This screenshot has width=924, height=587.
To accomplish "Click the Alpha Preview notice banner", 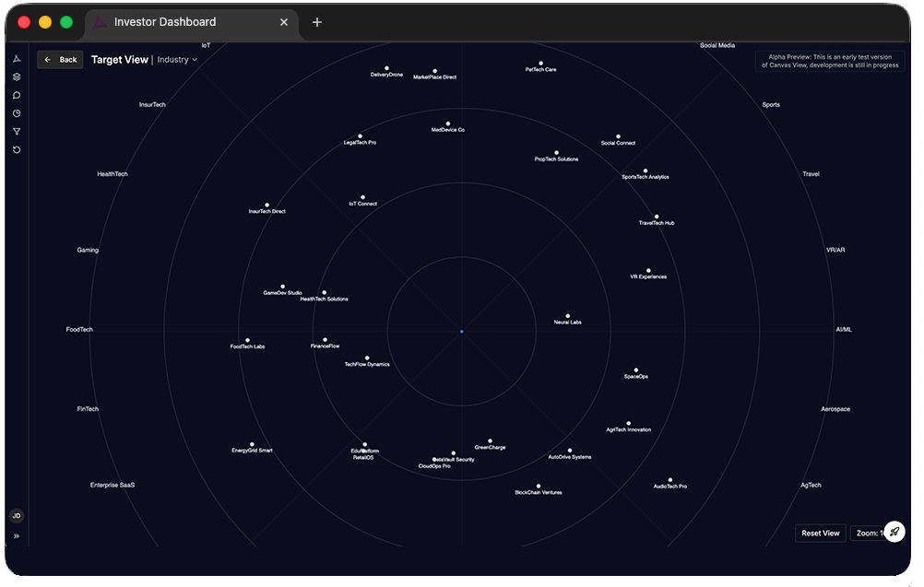I will click(830, 61).
